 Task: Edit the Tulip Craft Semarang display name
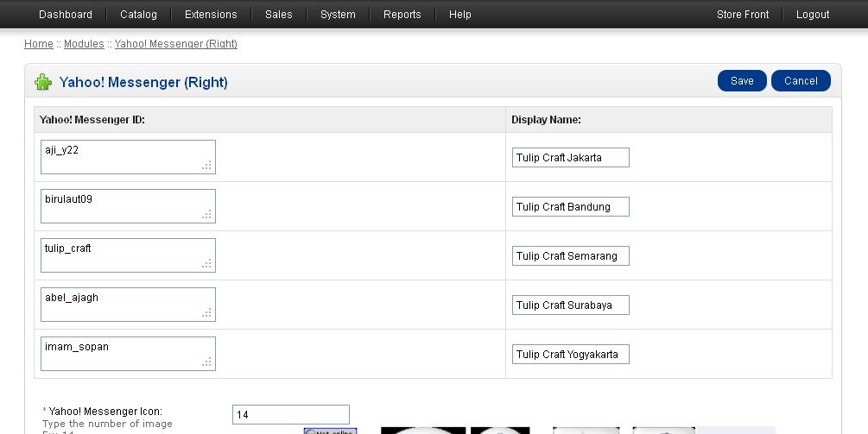point(571,256)
